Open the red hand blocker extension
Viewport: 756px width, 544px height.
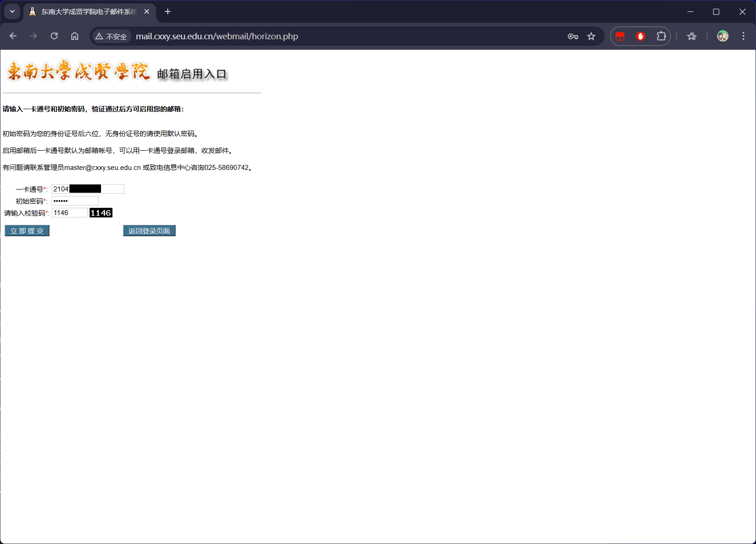click(640, 37)
